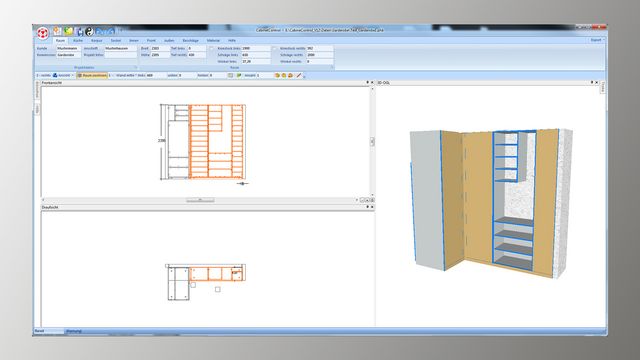Click the 3D wardrobe model in 3D-OGL view
This screenshot has height=360, width=640.
click(492, 204)
